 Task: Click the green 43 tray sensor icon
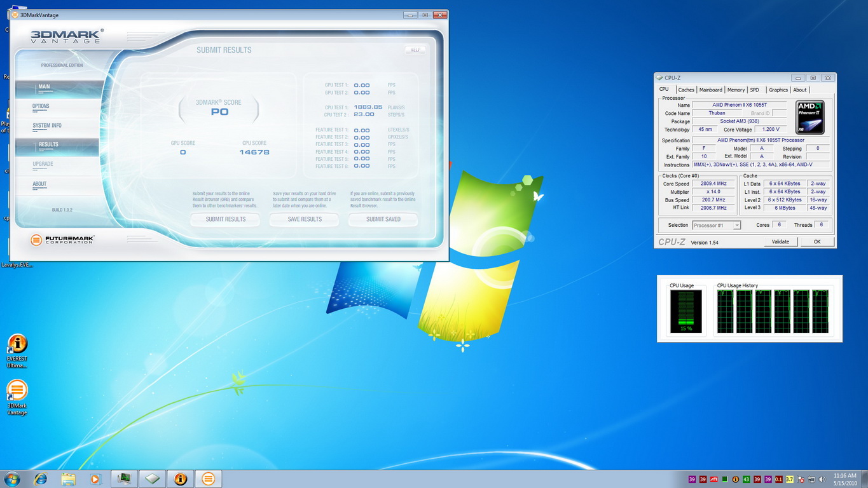click(747, 479)
